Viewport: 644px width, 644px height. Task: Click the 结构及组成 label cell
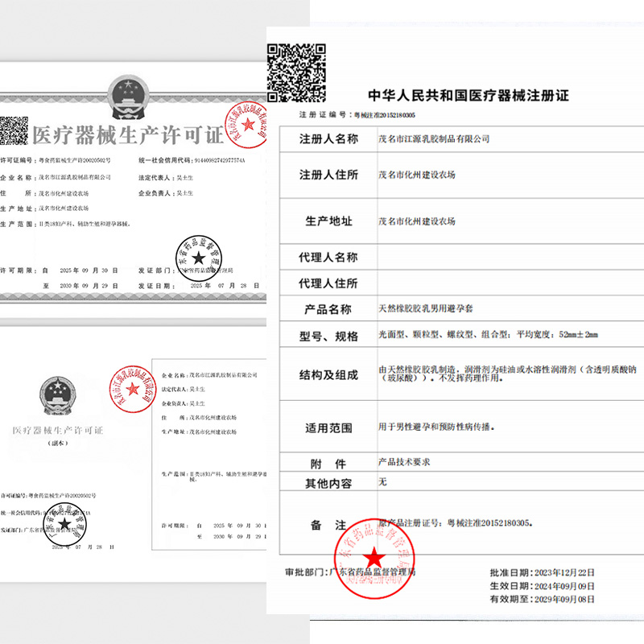coord(328,374)
